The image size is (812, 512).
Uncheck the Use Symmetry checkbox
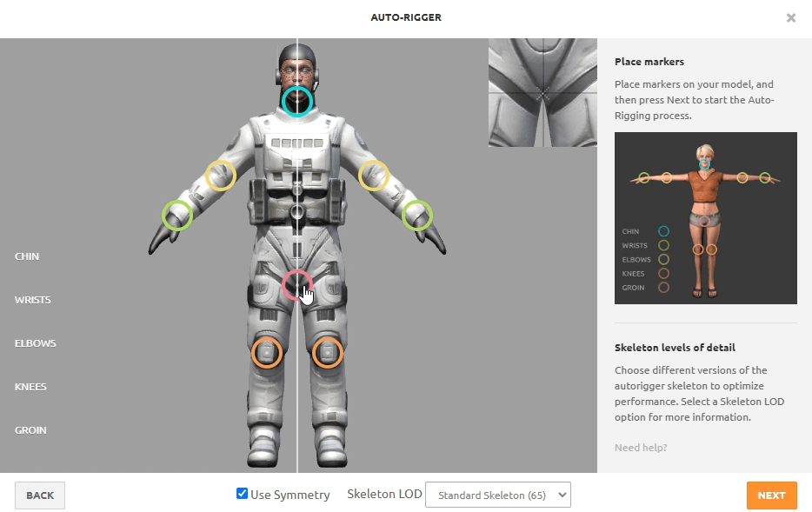243,494
